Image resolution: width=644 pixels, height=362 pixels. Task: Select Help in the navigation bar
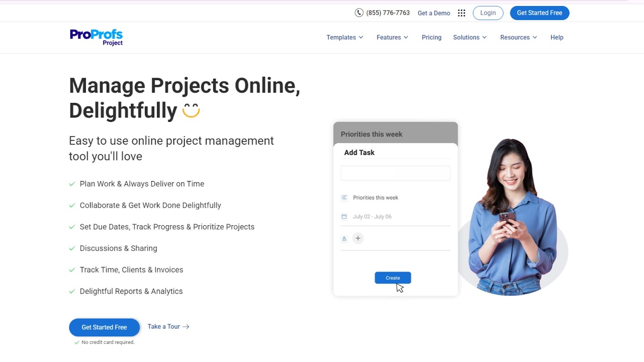coord(557,37)
